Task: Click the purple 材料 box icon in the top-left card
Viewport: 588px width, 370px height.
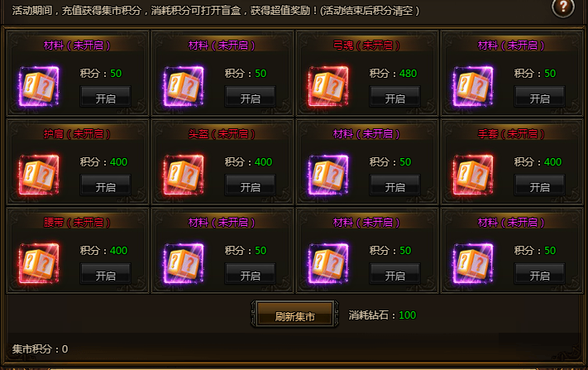Action: point(39,86)
